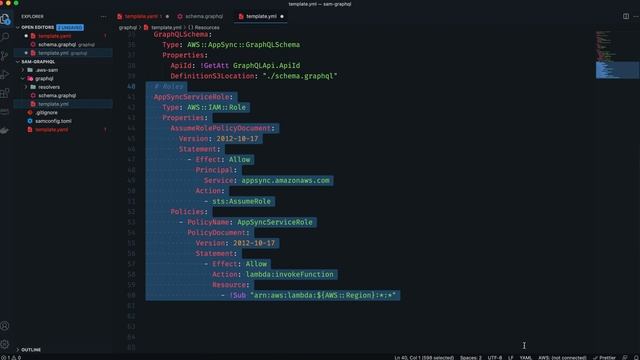Image resolution: width=640 pixels, height=360 pixels.
Task: Click the notifications bell in status bar
Action: click(636, 358)
